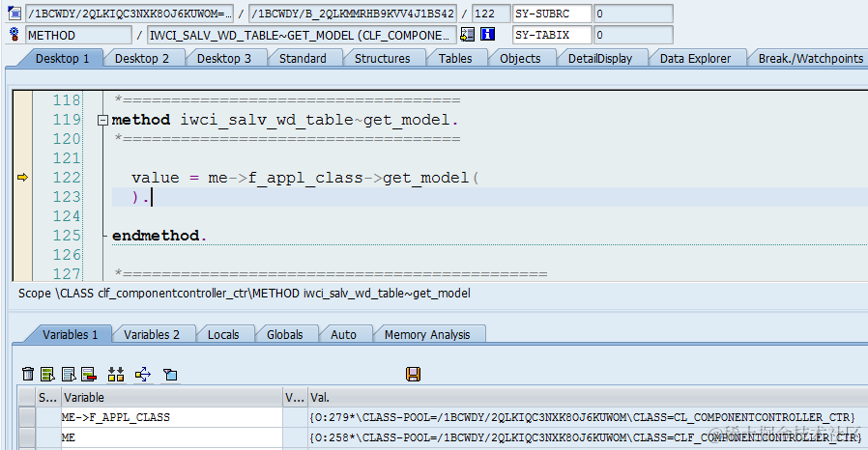The height and width of the screenshot is (450, 868).
Task: Select the Globals tab
Action: tap(284, 334)
